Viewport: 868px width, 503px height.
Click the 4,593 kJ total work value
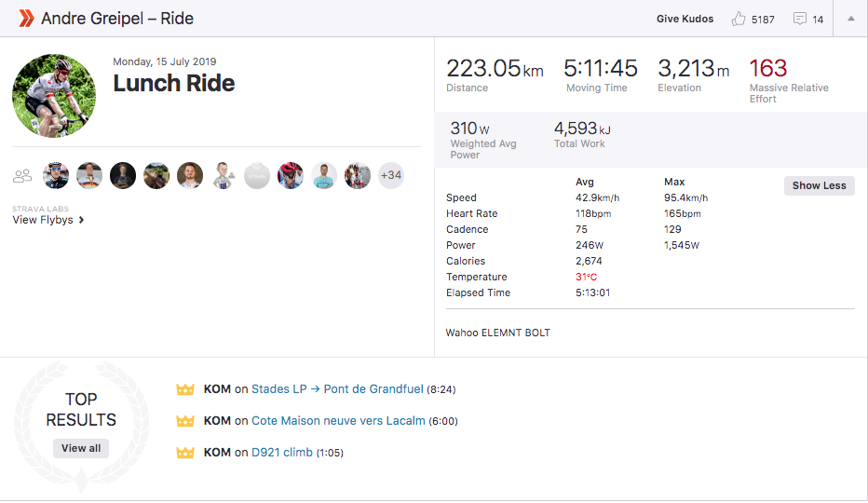pos(582,129)
